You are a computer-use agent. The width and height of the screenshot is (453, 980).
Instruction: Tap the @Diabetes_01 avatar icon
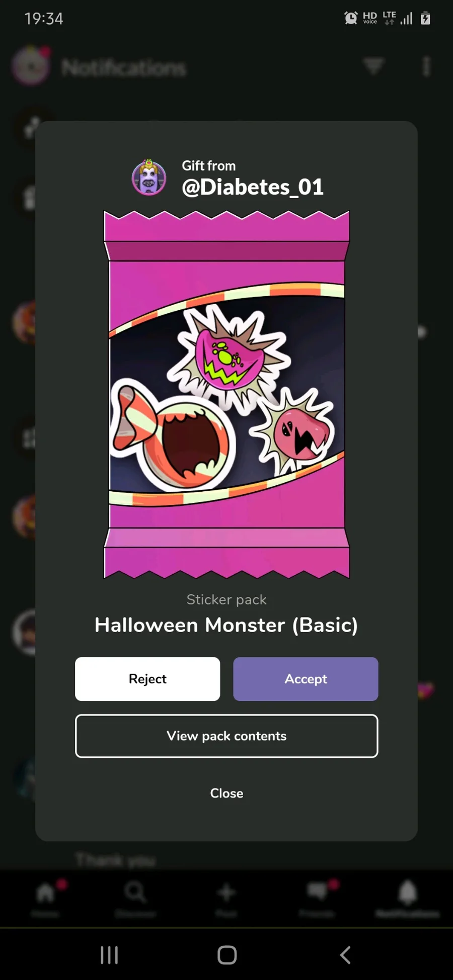pyautogui.click(x=149, y=177)
